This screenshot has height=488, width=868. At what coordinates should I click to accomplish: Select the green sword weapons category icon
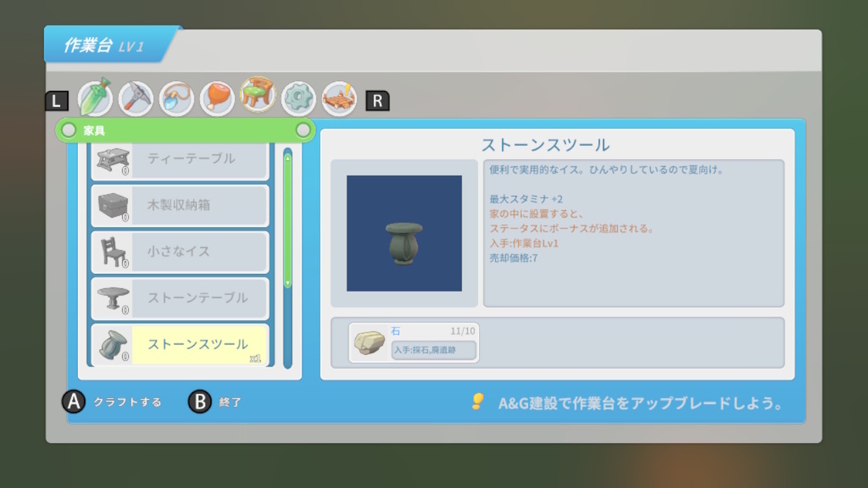coord(95,98)
